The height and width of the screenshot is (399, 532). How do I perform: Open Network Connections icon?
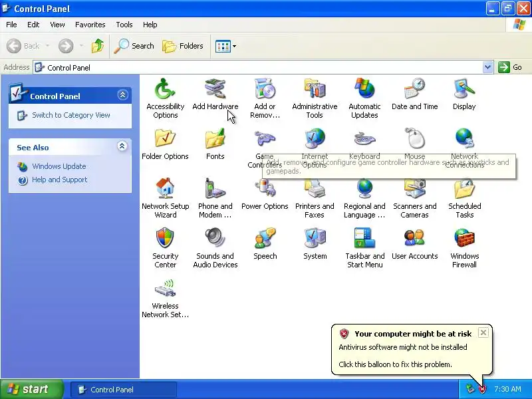464,139
